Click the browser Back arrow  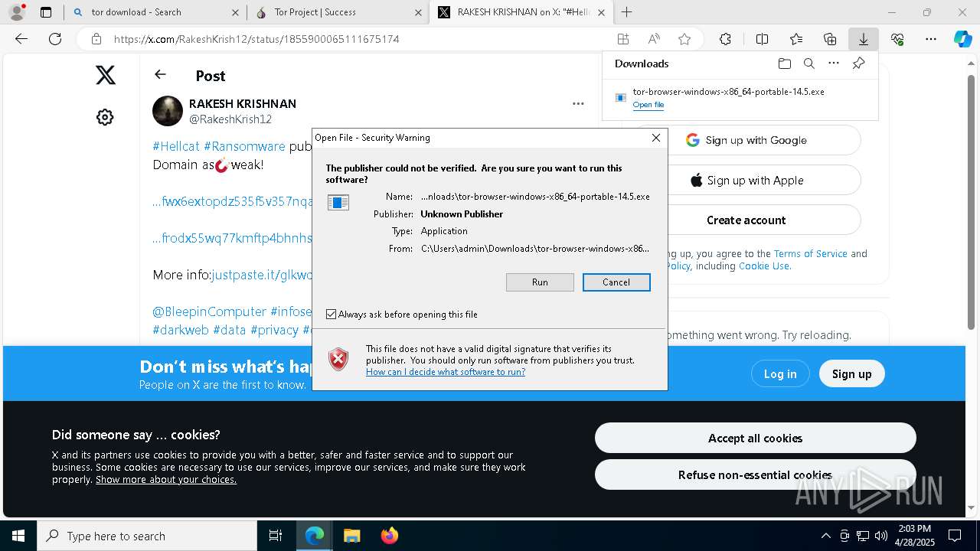[21, 39]
